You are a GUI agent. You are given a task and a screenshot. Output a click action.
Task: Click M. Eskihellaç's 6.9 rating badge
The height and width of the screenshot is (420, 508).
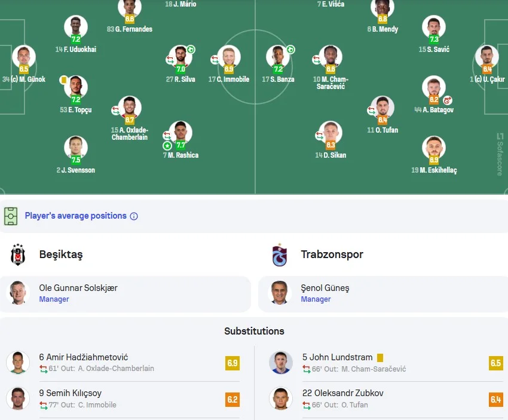[x=434, y=160]
